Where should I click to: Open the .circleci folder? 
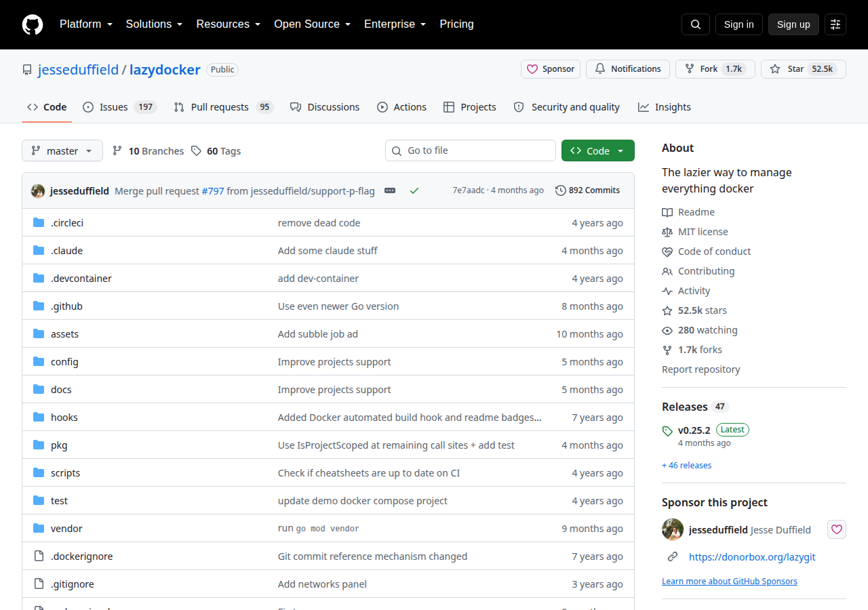[x=67, y=223]
